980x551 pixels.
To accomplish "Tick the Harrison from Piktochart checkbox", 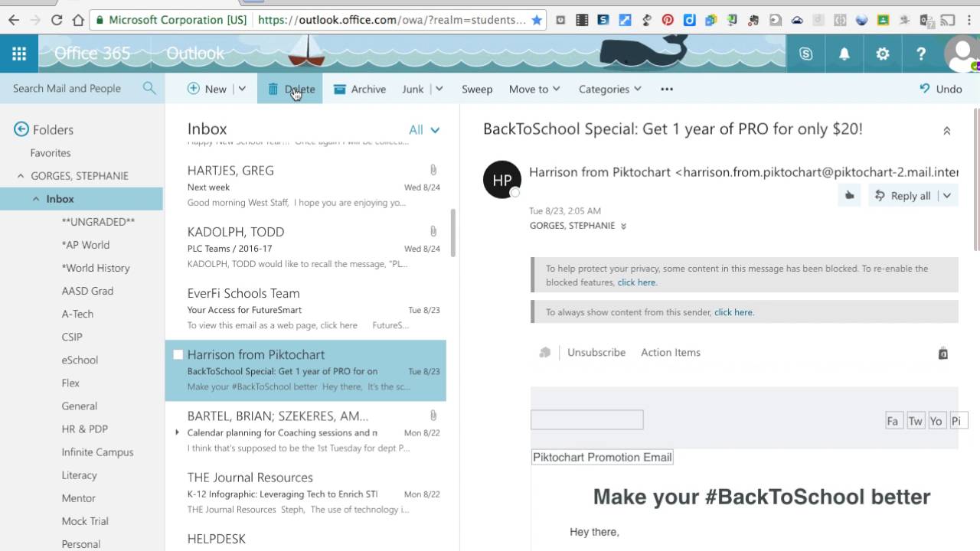I will click(x=178, y=354).
